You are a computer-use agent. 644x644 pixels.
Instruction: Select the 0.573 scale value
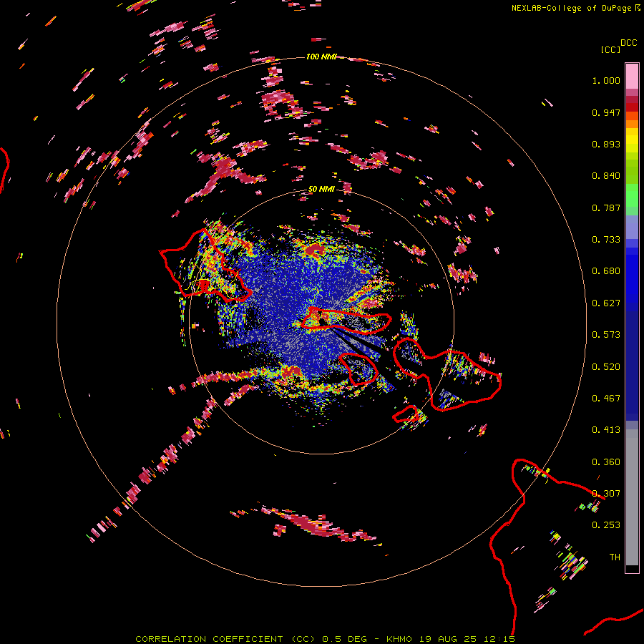[606, 335]
